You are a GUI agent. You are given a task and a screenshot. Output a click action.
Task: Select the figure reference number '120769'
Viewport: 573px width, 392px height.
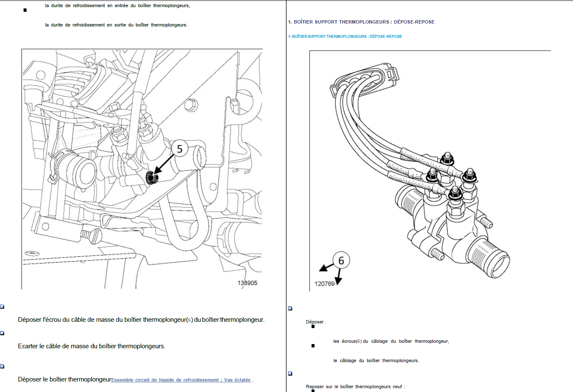point(325,284)
